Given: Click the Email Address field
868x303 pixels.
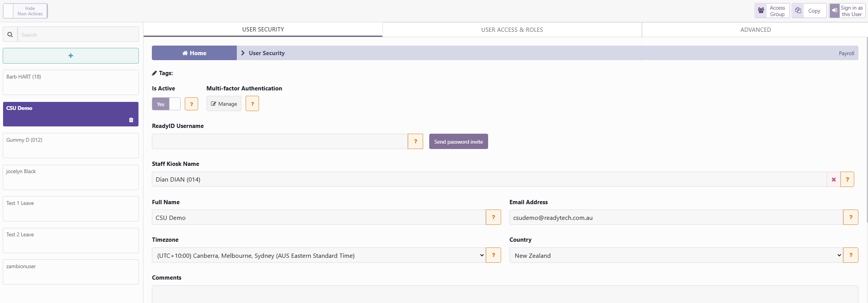Looking at the screenshot, I should pos(676,217).
